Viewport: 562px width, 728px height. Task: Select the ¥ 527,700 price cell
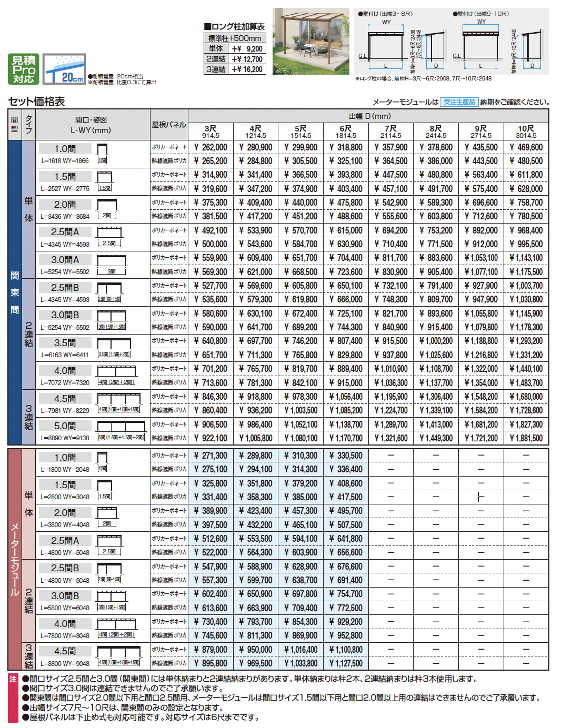point(210,286)
